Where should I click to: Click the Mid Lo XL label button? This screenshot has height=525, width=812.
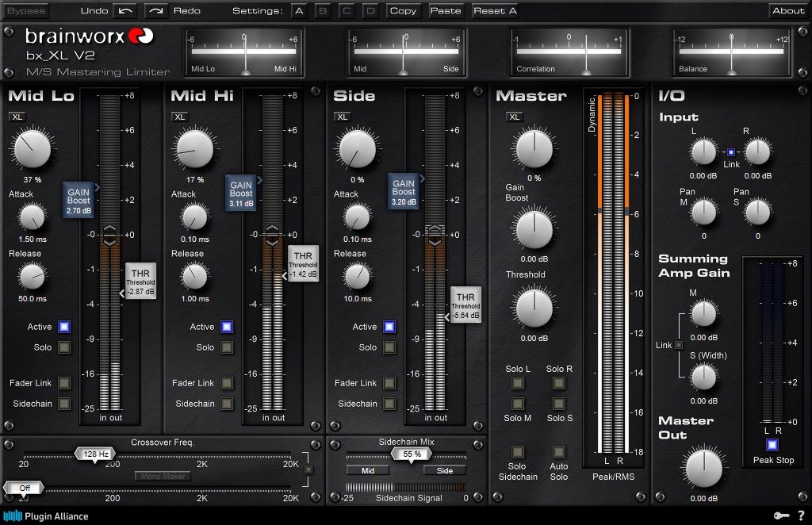pyautogui.click(x=17, y=117)
